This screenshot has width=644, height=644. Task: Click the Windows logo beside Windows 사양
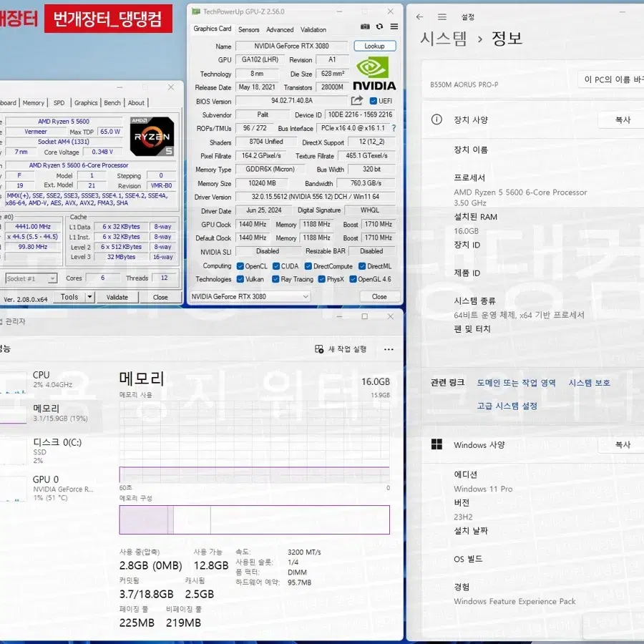coord(436,444)
